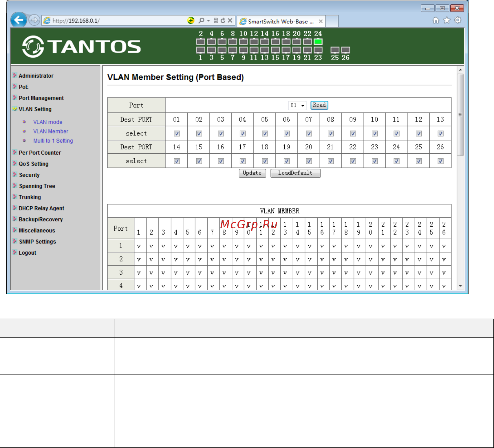Image resolution: width=494 pixels, height=448 pixels.
Task: Expand PoE menu section
Action: click(23, 87)
